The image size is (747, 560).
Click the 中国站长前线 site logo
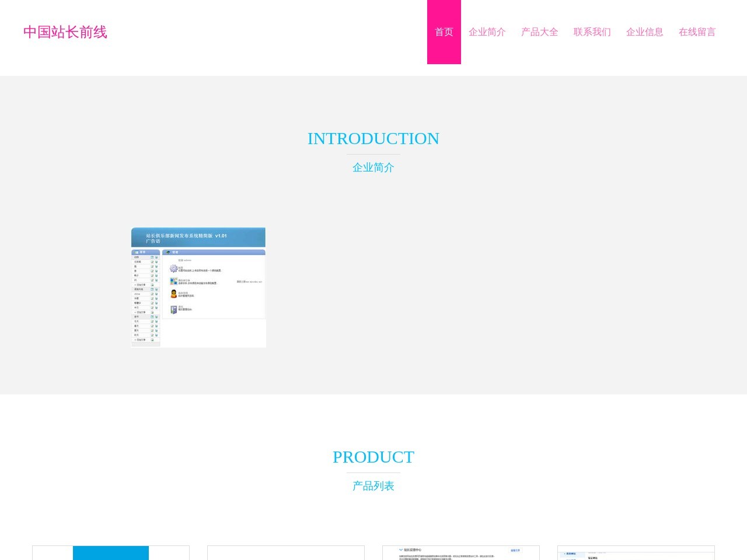65,32
